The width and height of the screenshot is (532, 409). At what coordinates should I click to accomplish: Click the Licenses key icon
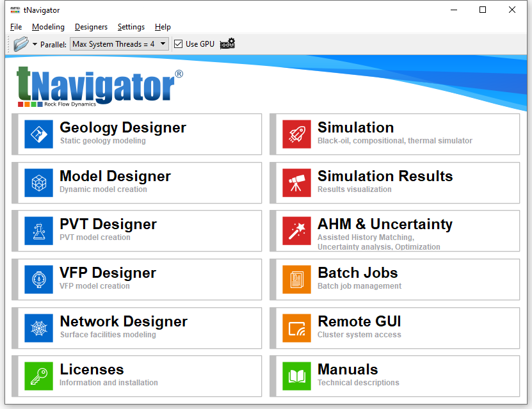click(x=38, y=376)
